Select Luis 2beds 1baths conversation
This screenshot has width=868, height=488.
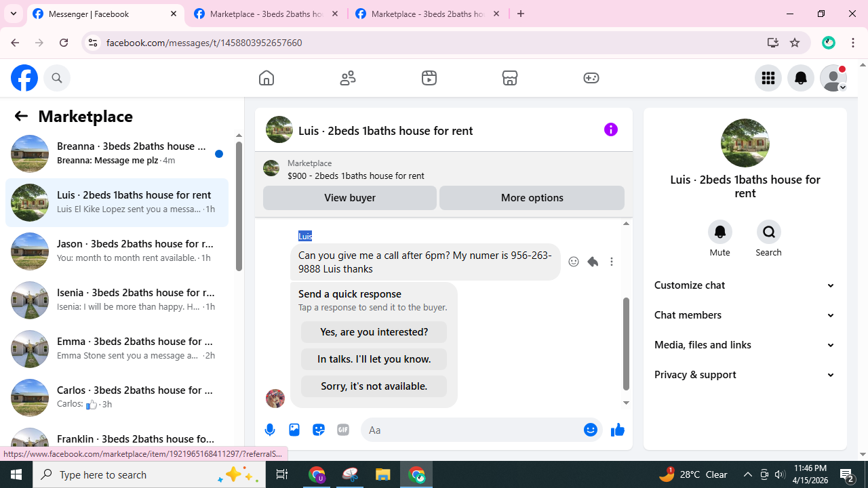click(117, 202)
